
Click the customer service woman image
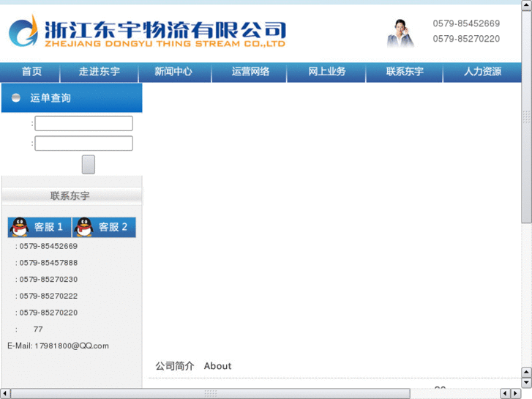(x=400, y=33)
